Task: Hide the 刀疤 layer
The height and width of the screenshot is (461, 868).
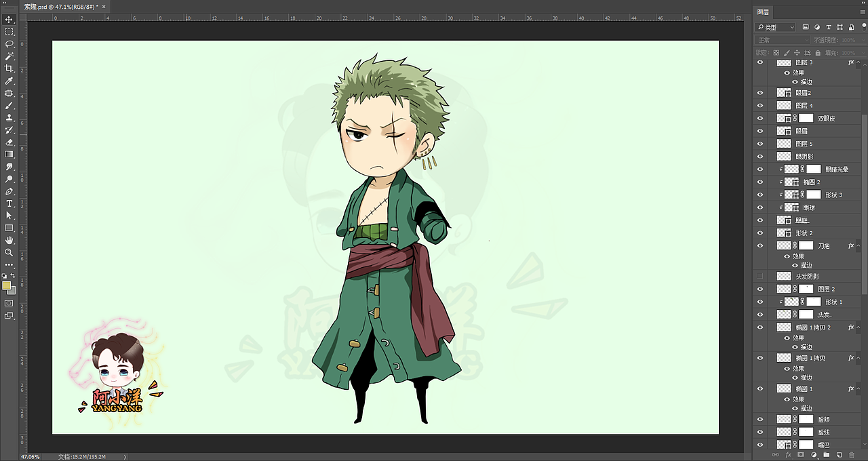Action: coord(760,245)
